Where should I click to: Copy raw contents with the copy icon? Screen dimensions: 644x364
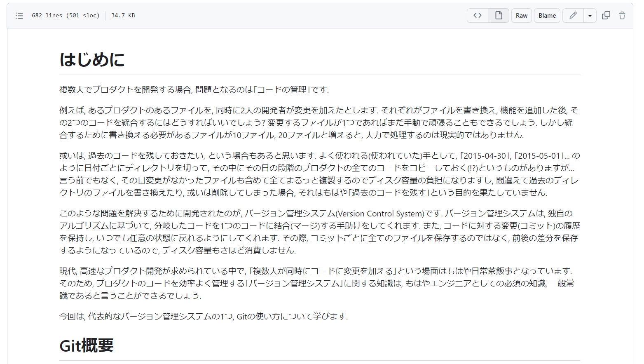coord(606,16)
